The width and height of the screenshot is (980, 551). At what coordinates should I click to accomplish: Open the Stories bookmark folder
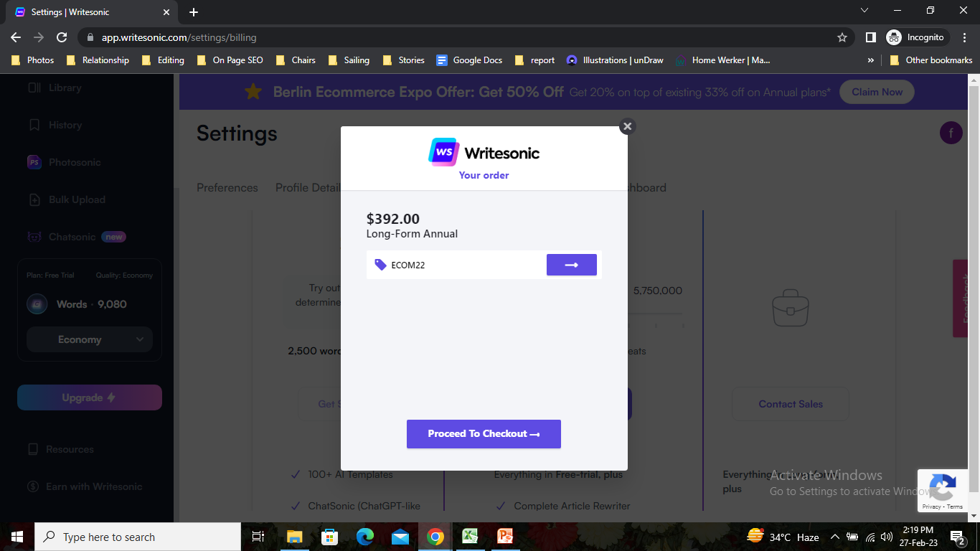(405, 60)
